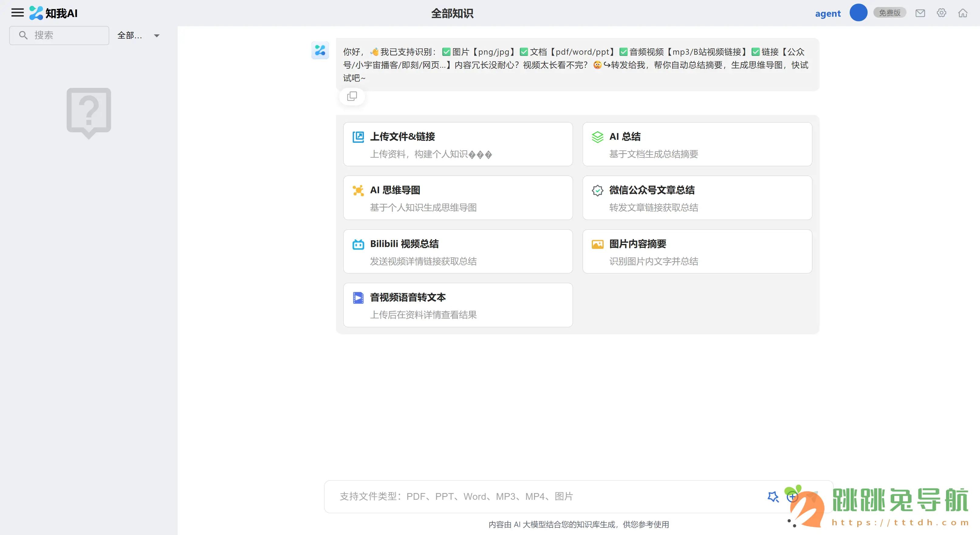Click the plus upload icon
The height and width of the screenshot is (535, 980).
(792, 496)
